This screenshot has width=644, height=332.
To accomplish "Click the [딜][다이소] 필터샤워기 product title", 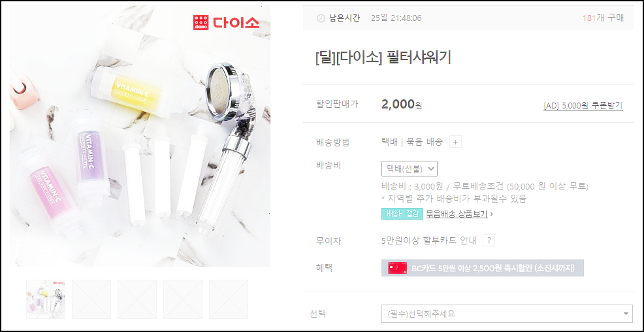I will [x=383, y=58].
